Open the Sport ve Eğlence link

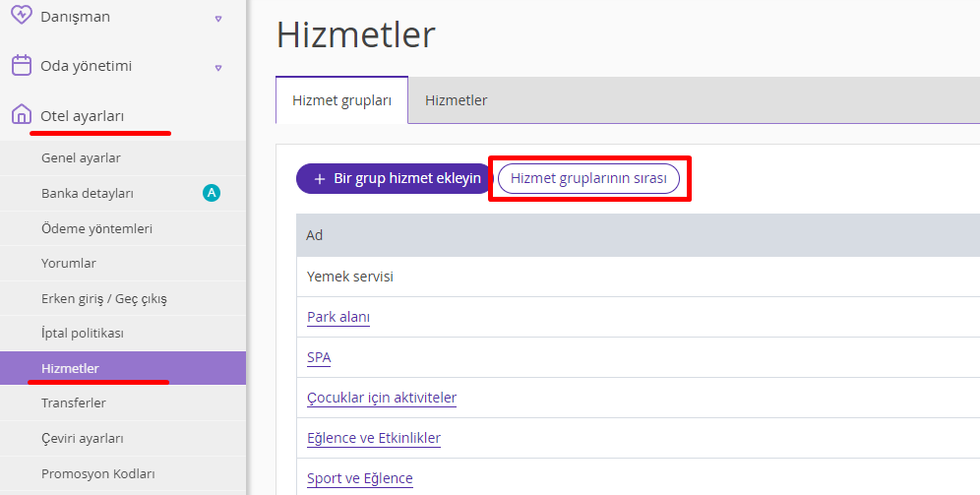360,478
